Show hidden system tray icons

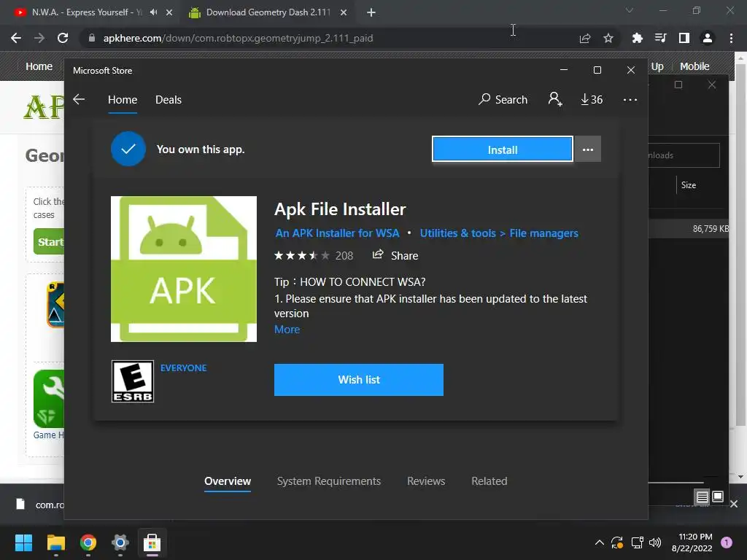tap(600, 542)
